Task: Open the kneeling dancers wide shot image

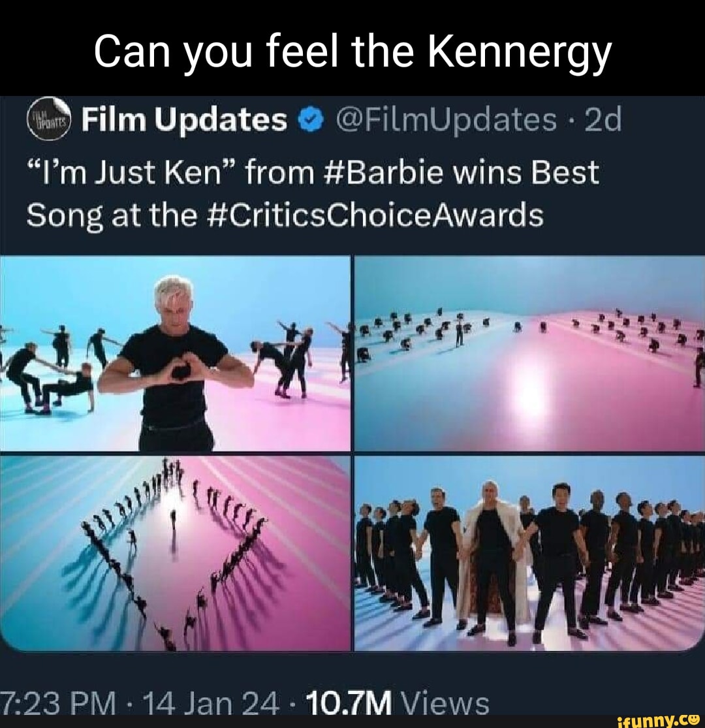Action: click(529, 353)
